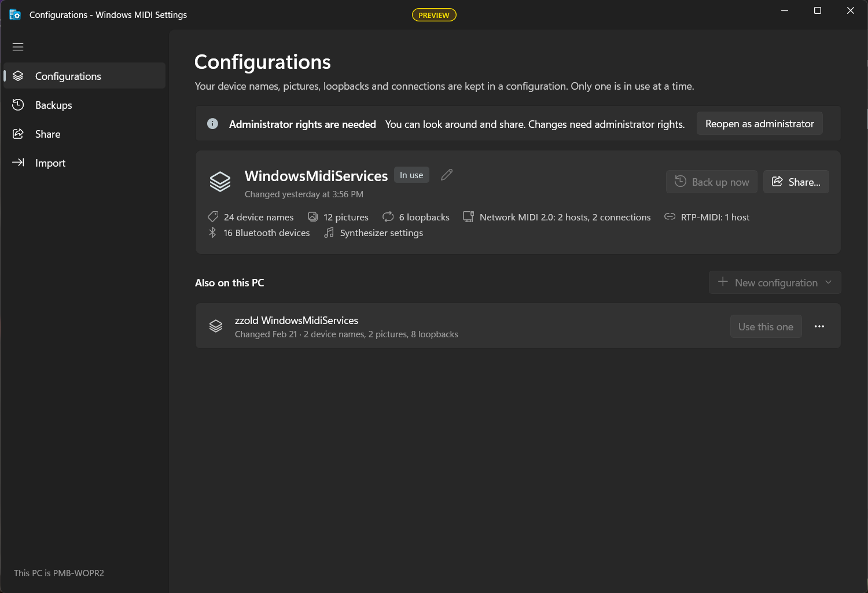Click the '12 pictures' label

pyautogui.click(x=346, y=217)
